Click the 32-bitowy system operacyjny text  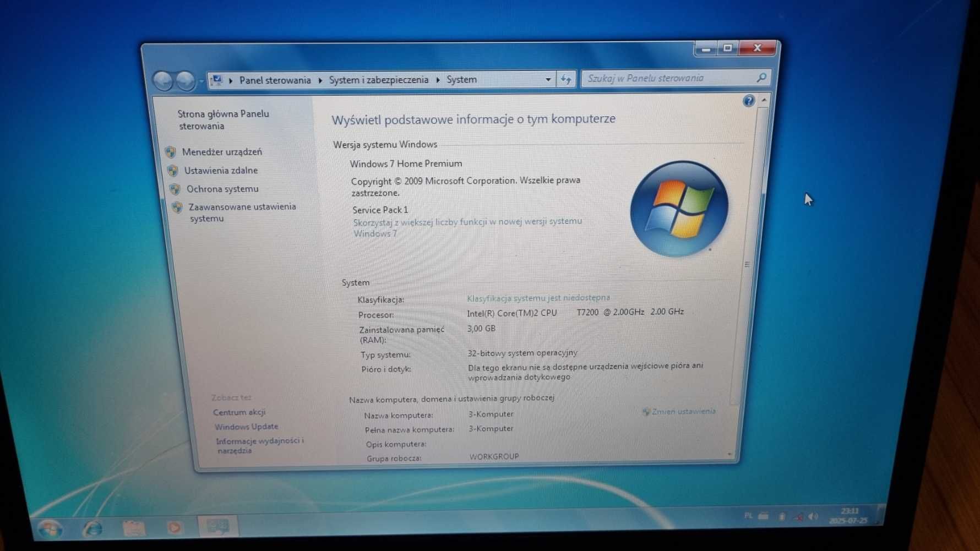[x=522, y=353]
